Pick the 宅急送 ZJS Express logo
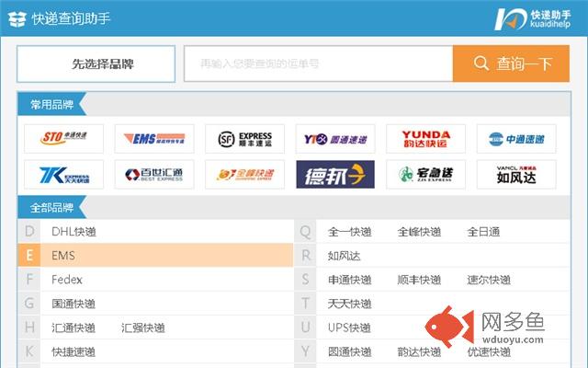The width and height of the screenshot is (588, 368). [x=426, y=175]
